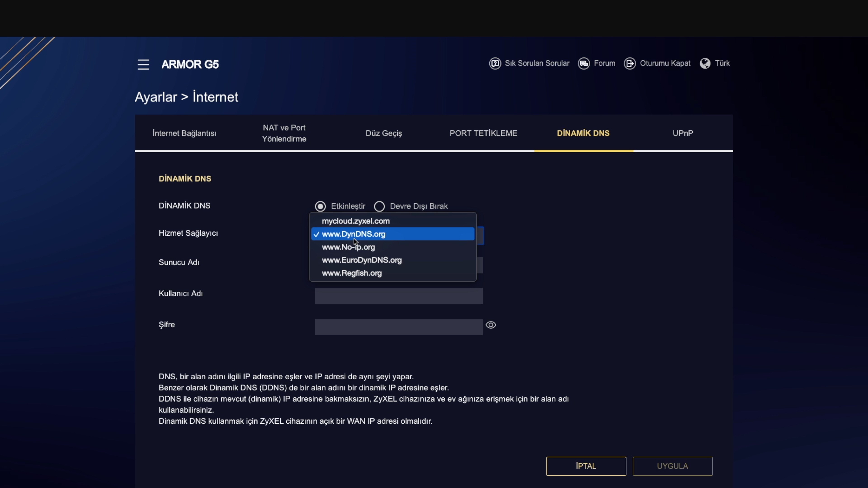868x488 pixels.
Task: Choose www.Regfish.org from the provider list
Action: [393, 273]
